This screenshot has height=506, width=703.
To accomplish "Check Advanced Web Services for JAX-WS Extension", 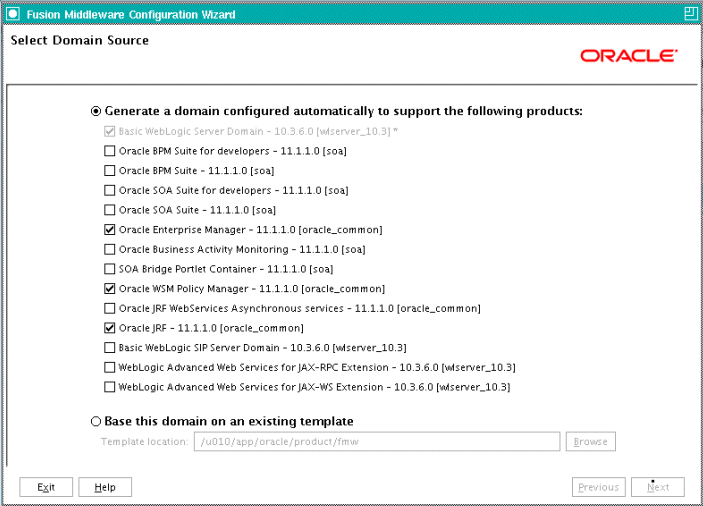I will coord(109,387).
